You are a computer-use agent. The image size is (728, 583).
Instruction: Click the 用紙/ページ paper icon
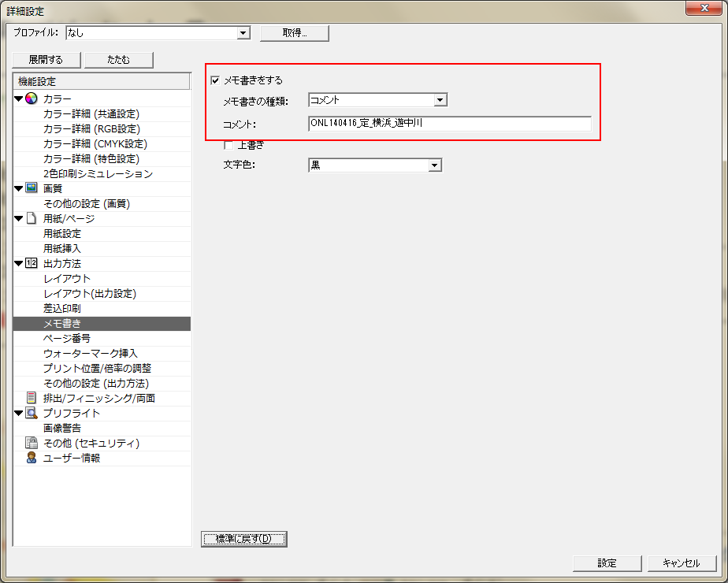point(32,218)
